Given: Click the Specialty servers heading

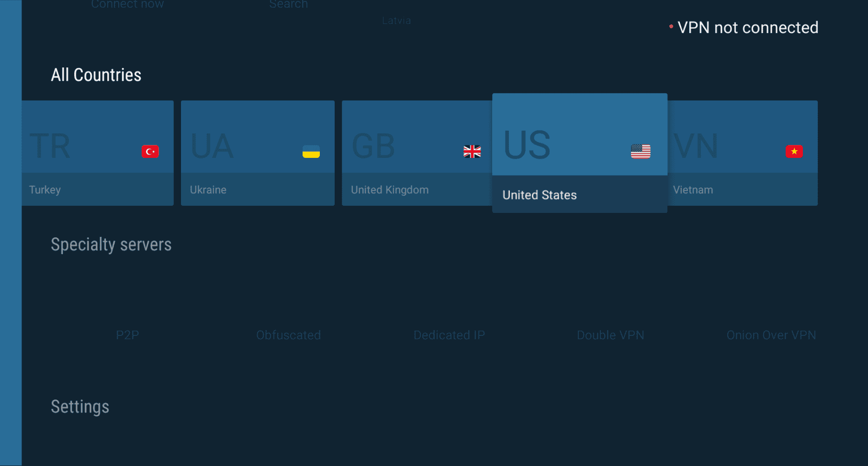Looking at the screenshot, I should pyautogui.click(x=111, y=244).
